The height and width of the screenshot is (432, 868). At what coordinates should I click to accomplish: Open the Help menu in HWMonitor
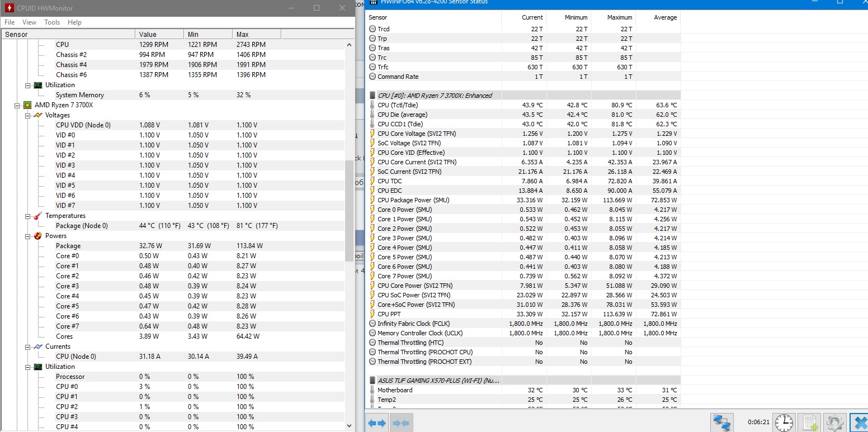pyautogui.click(x=74, y=22)
